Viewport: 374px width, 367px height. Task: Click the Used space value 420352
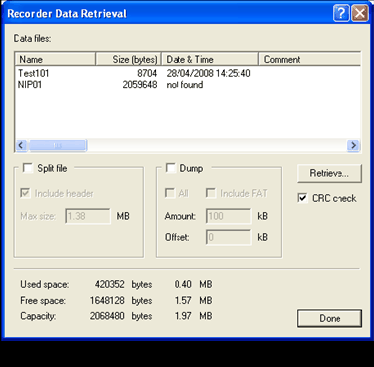(x=110, y=284)
